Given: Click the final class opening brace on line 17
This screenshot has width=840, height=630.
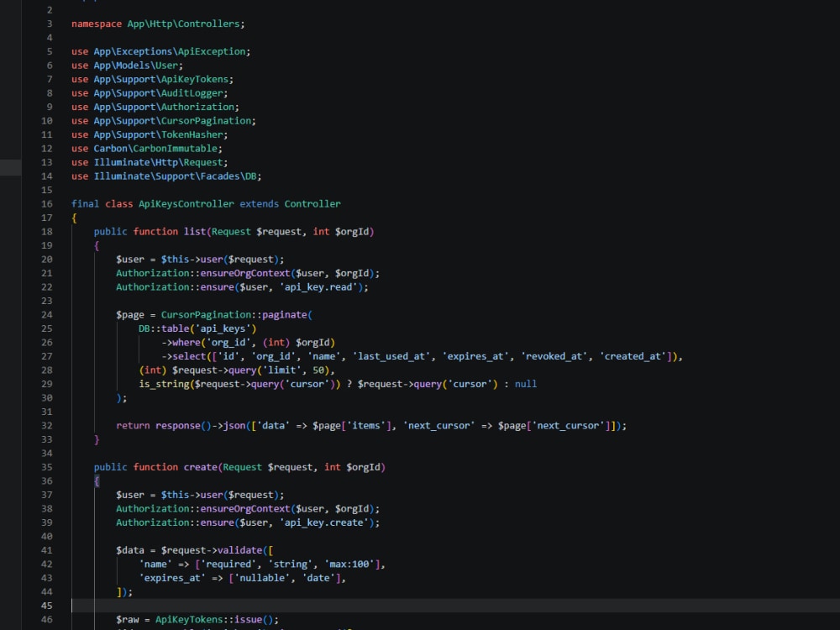Looking at the screenshot, I should pyautogui.click(x=74, y=218).
